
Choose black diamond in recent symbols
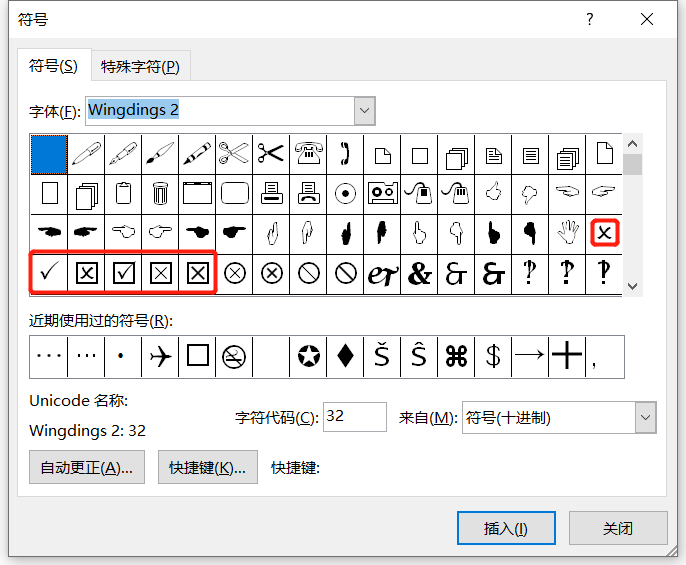pos(345,357)
